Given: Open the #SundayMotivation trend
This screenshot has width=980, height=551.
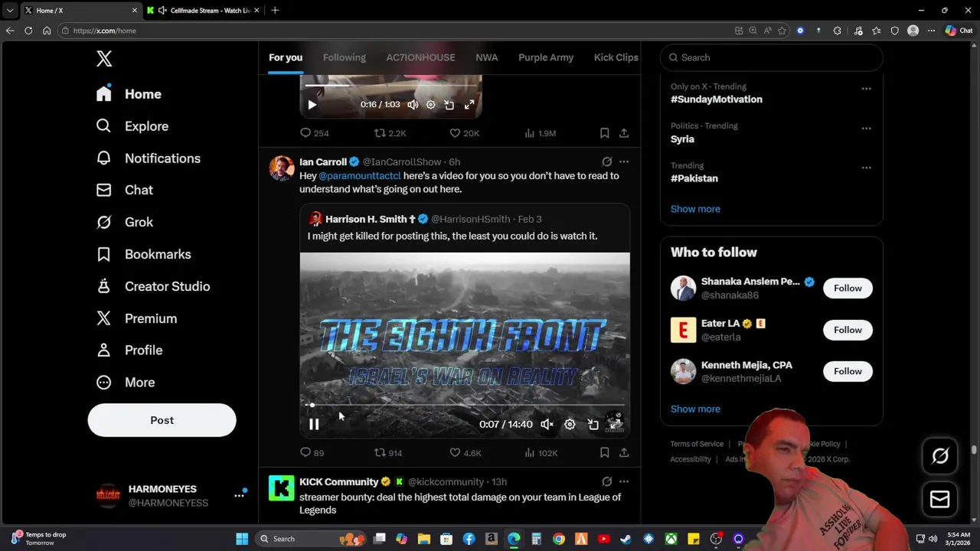Looking at the screenshot, I should [x=717, y=99].
